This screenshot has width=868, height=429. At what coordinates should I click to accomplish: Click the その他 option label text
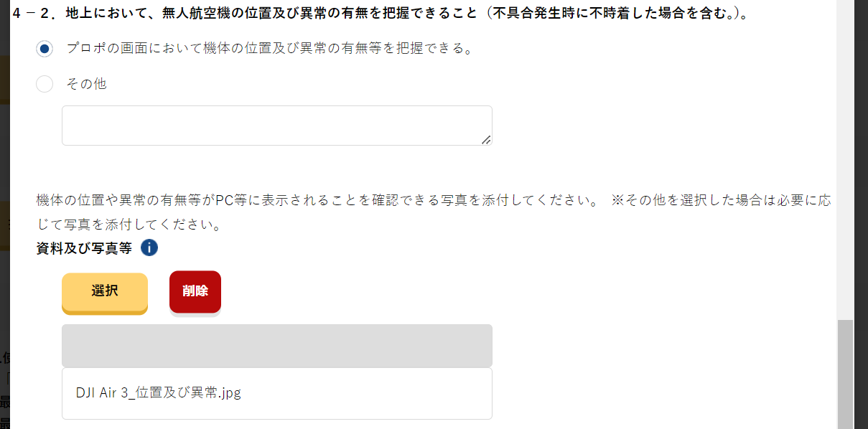coord(86,84)
